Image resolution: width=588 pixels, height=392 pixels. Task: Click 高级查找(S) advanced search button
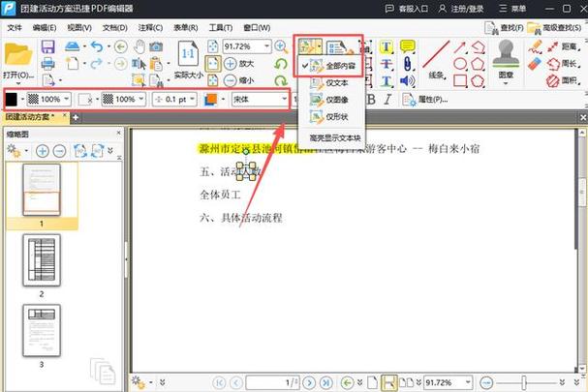point(554,28)
